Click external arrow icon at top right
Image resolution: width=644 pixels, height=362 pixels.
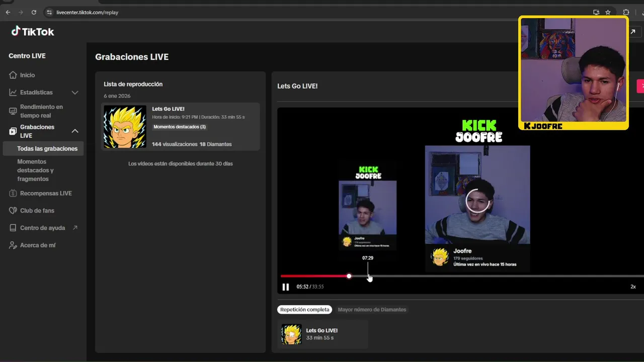633,31
